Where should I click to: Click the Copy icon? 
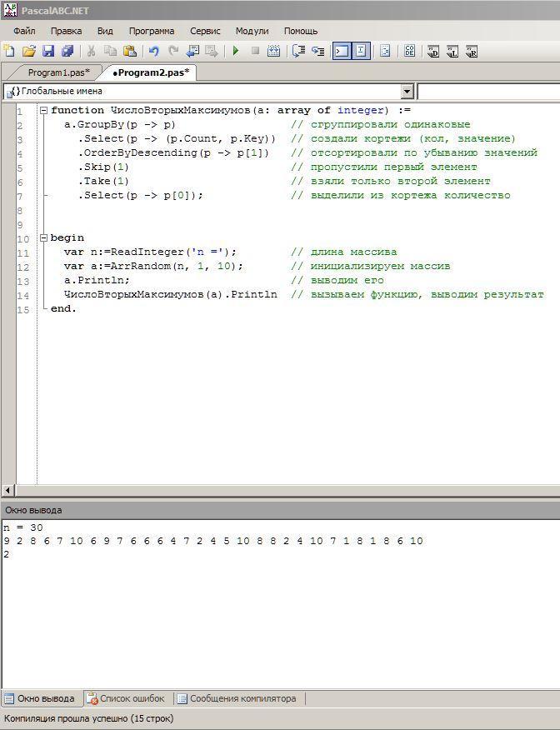click(111, 51)
